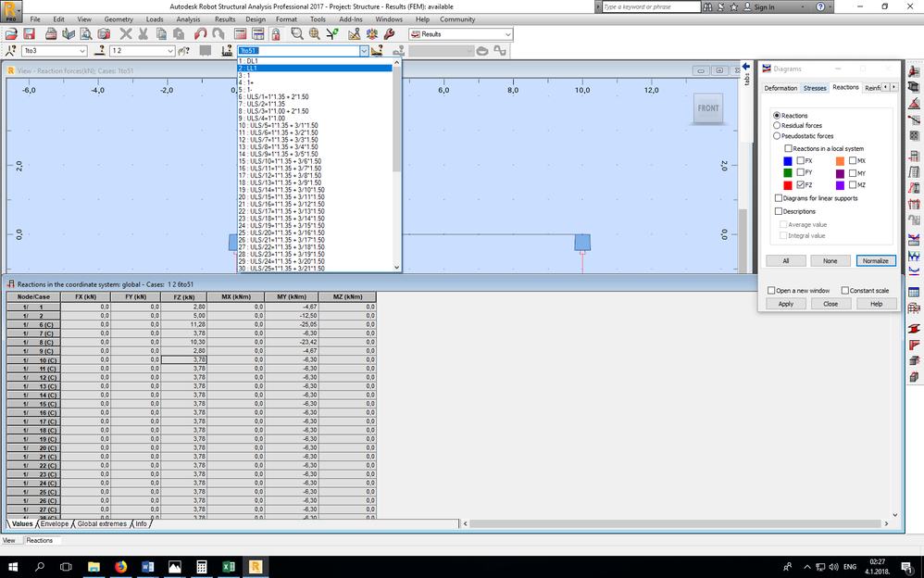Start calculations with the red calculator icon

coord(241,34)
